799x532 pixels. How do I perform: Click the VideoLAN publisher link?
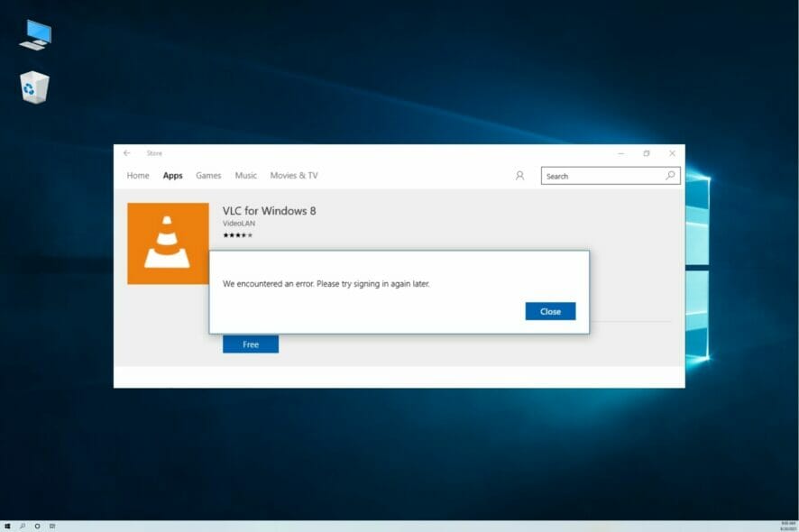[239, 224]
